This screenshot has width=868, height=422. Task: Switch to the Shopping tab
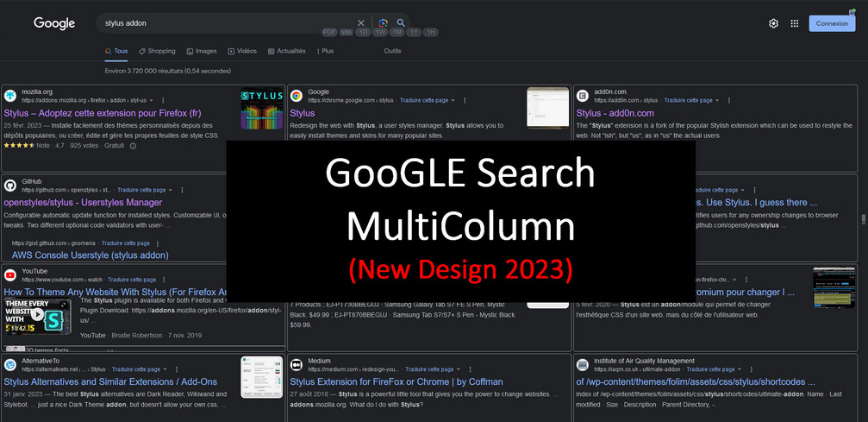point(157,51)
